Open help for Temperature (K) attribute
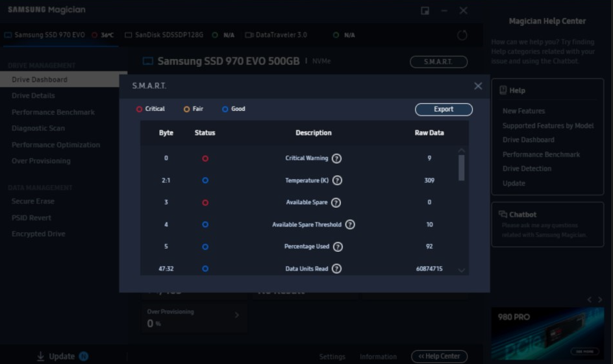 (337, 180)
